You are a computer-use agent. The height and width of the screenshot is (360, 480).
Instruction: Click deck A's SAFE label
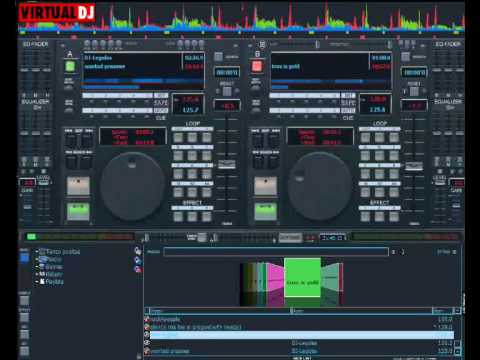click(x=161, y=103)
